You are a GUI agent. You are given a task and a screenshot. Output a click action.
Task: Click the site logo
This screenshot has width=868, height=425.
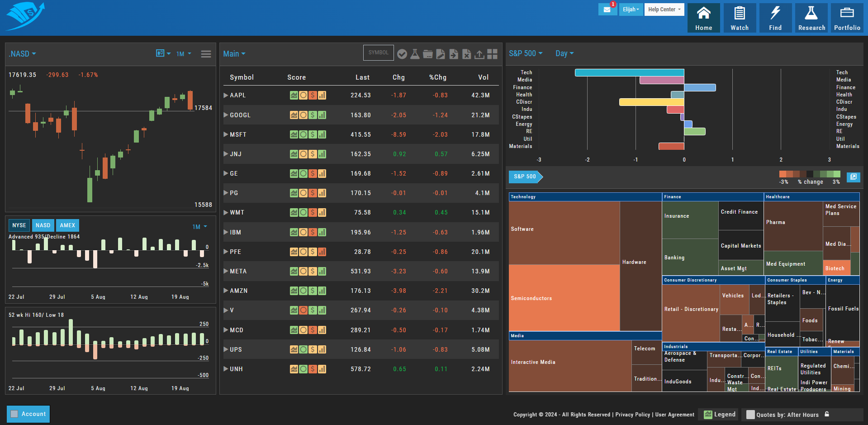point(25,16)
